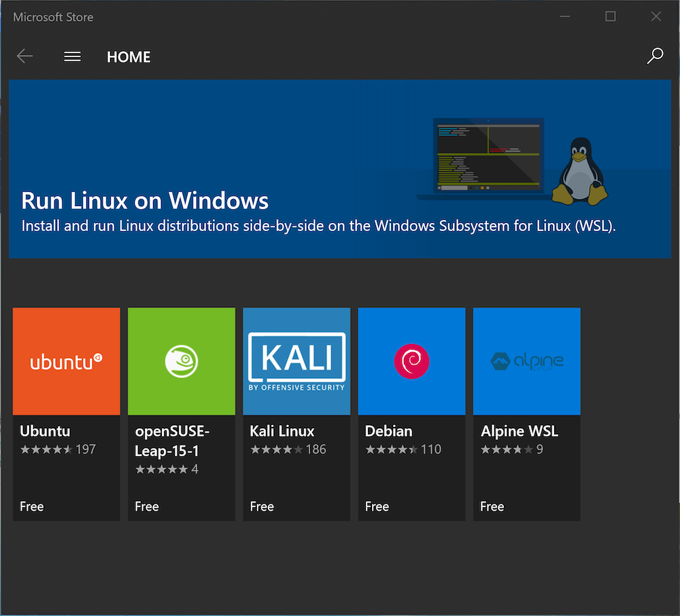Click the Ubuntu orange logo tile
The height and width of the screenshot is (616, 680).
coord(67,361)
